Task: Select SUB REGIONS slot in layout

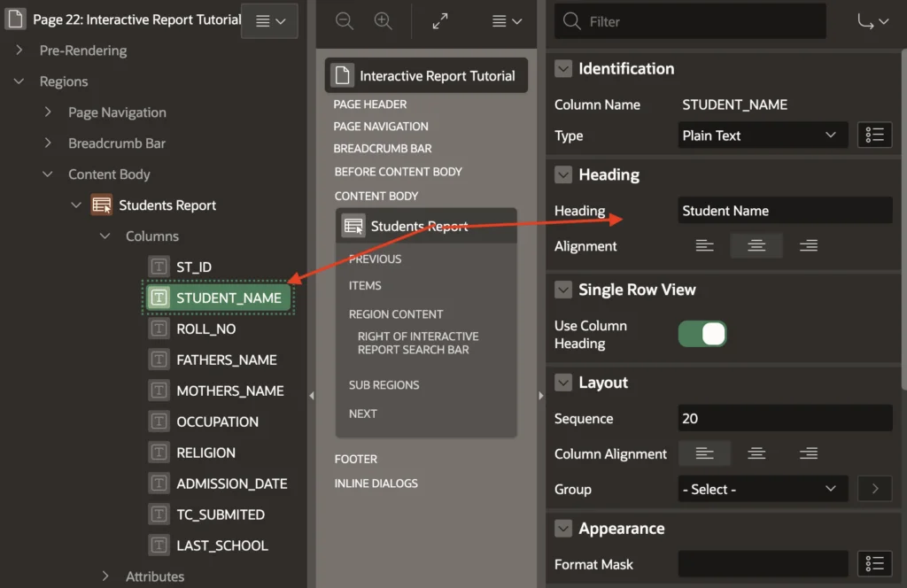Action: tap(384, 385)
